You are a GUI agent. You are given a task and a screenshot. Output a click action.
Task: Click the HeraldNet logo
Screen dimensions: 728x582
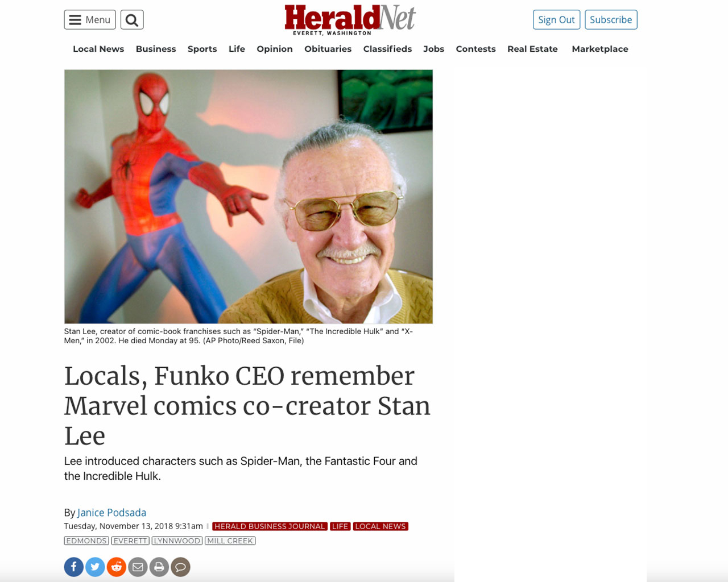click(x=350, y=20)
